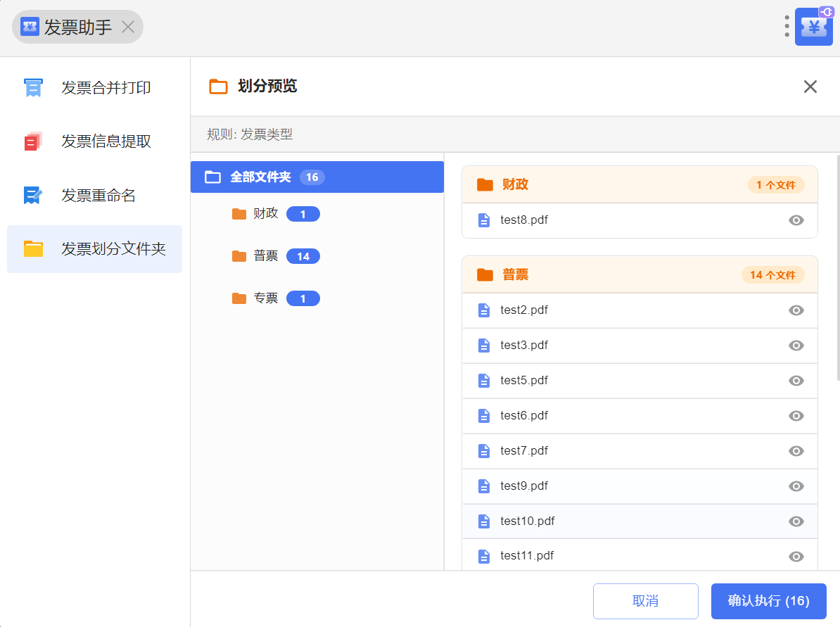Click the 财政 group folder icon in the preview list
Image resolution: width=840 pixels, height=627 pixels.
485,185
